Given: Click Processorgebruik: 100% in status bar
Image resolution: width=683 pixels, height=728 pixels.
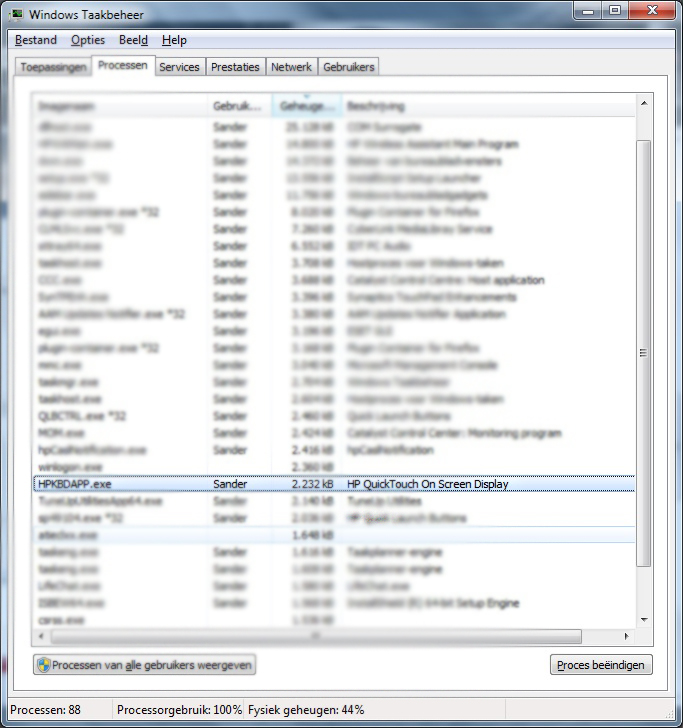Looking at the screenshot, I should (x=179, y=710).
